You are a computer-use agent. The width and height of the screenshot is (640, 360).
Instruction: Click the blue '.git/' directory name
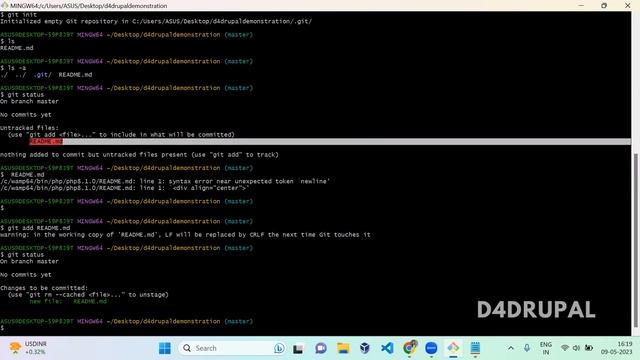[43, 75]
